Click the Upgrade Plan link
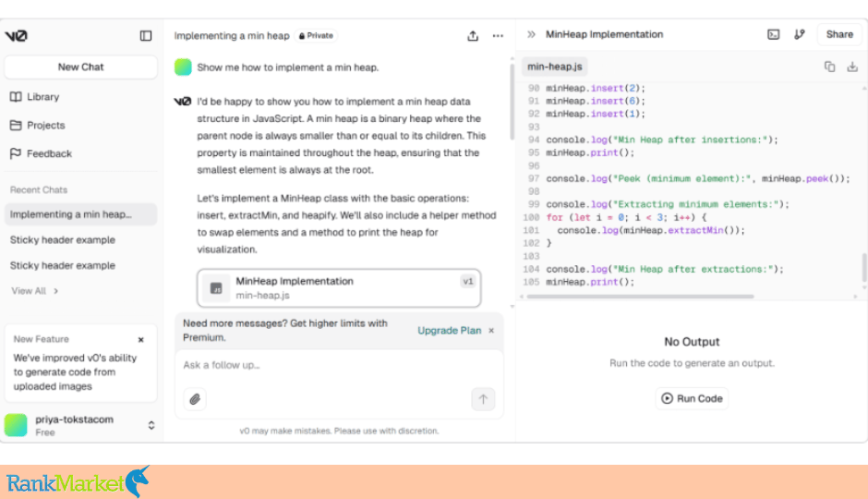The width and height of the screenshot is (868, 499). 449,331
